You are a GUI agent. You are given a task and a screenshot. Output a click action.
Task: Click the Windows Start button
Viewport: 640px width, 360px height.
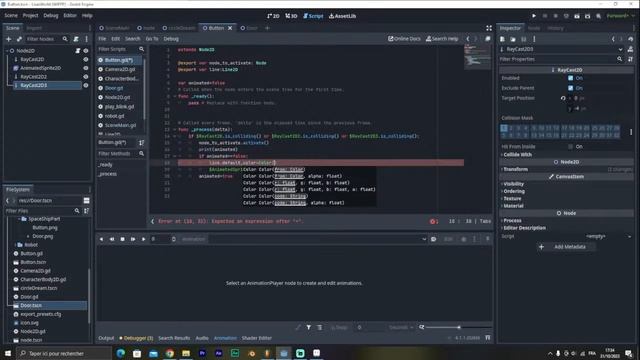[7, 353]
